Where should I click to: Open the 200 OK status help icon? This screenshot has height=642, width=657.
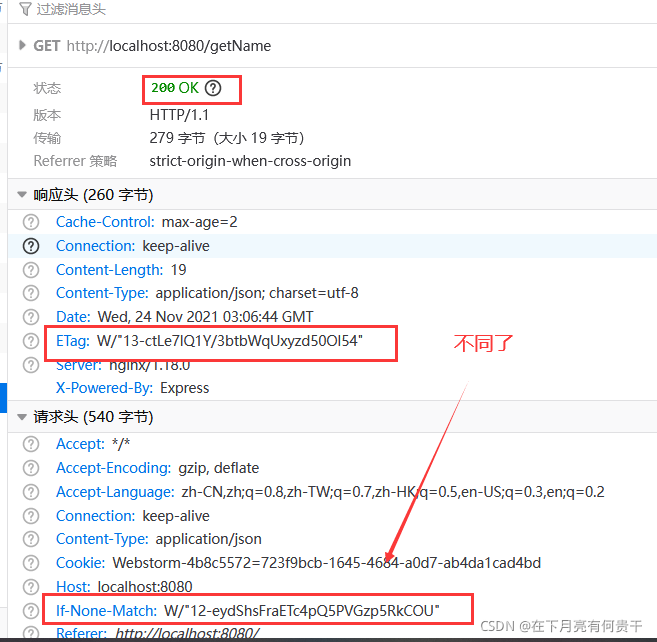213,88
